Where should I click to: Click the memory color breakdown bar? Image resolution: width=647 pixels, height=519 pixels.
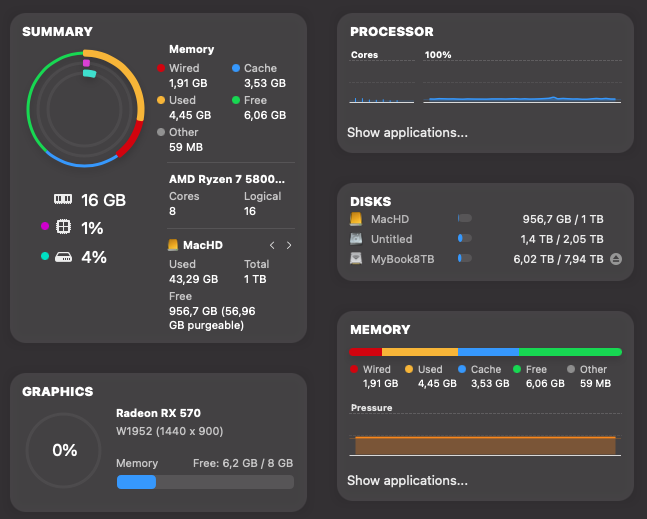[485, 352]
